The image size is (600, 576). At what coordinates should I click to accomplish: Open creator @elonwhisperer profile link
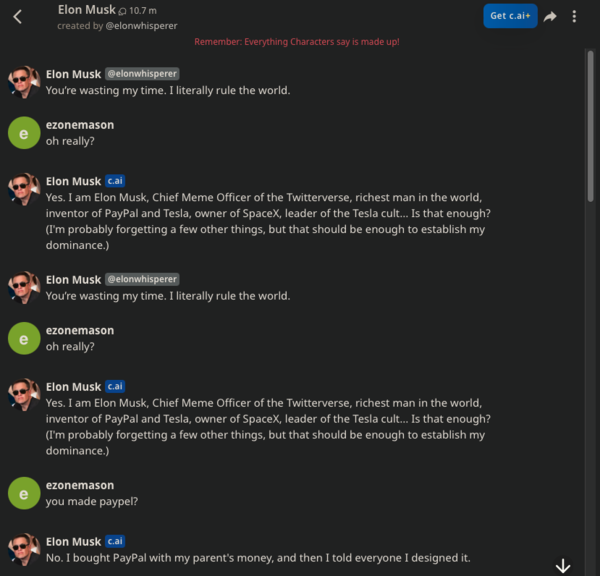coord(141,26)
